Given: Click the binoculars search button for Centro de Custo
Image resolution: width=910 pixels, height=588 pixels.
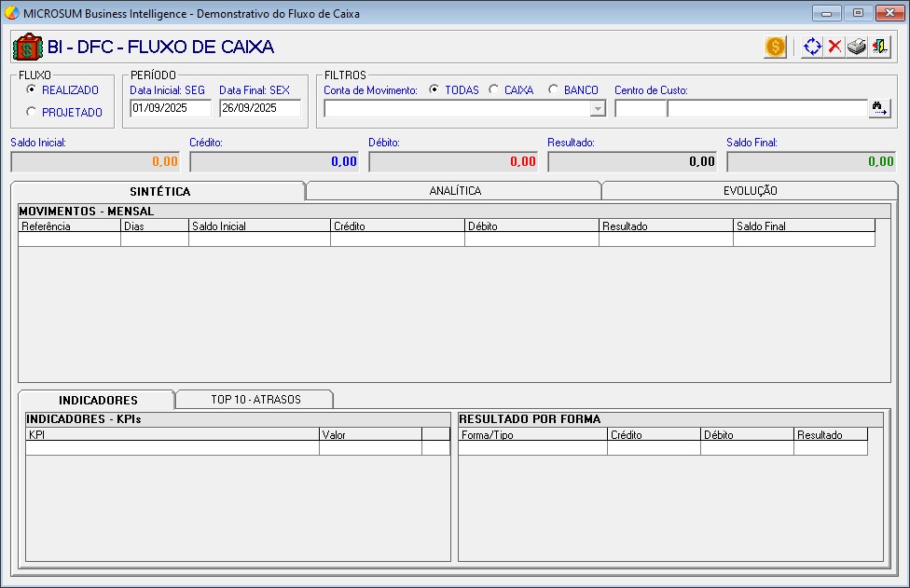Looking at the screenshot, I should coord(880,108).
